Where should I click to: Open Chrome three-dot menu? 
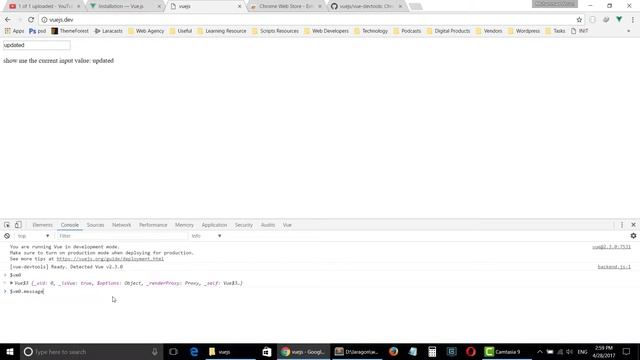[633, 20]
